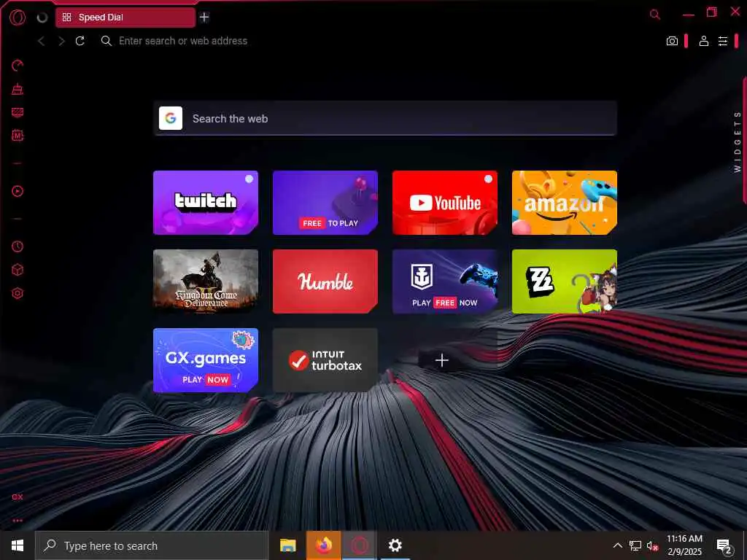Open the profile account icon
Image resolution: width=747 pixels, height=560 pixels.
704,41
